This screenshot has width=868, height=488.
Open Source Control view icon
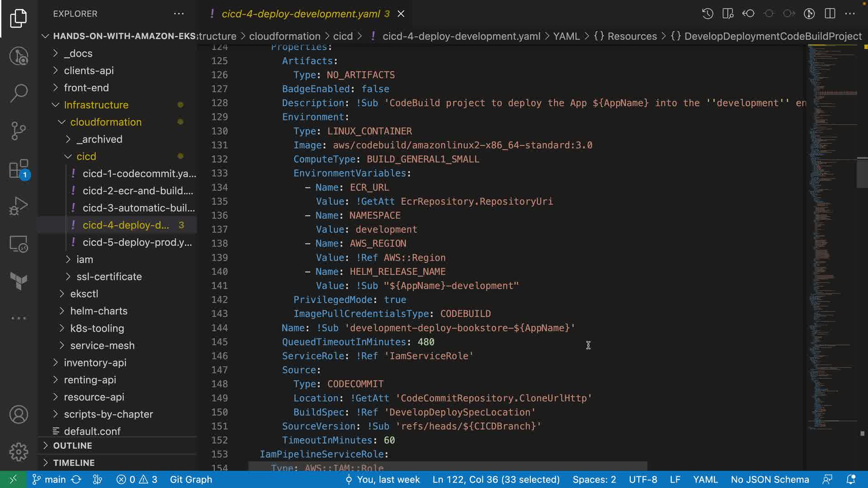point(19,131)
